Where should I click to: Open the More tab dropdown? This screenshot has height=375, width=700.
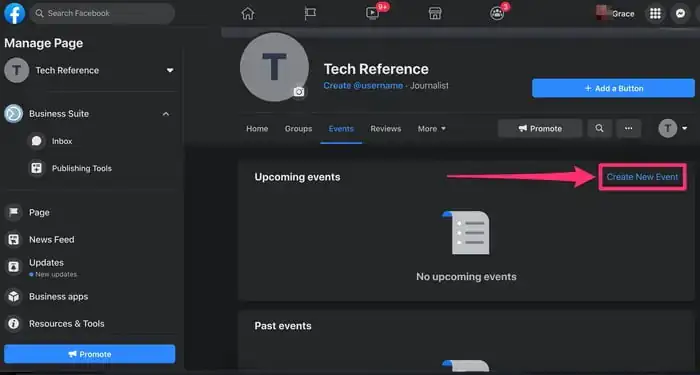click(432, 129)
